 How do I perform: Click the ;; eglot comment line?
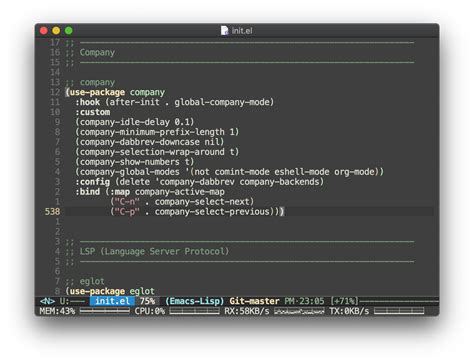click(x=85, y=281)
